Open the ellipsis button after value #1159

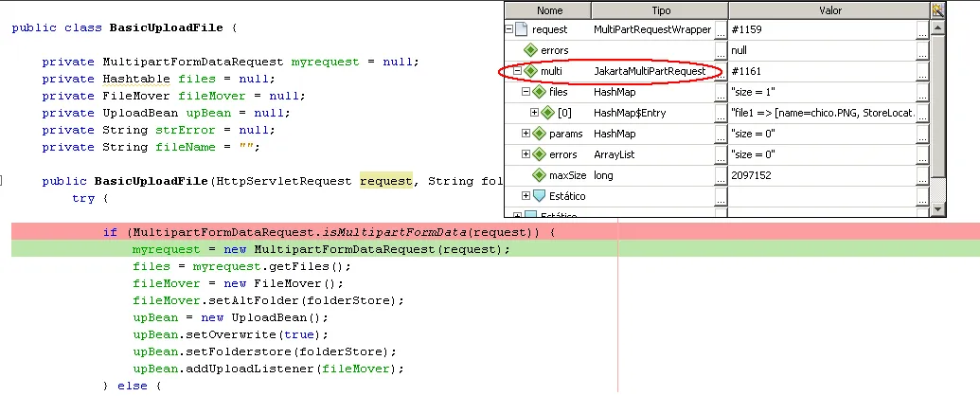[922, 29]
